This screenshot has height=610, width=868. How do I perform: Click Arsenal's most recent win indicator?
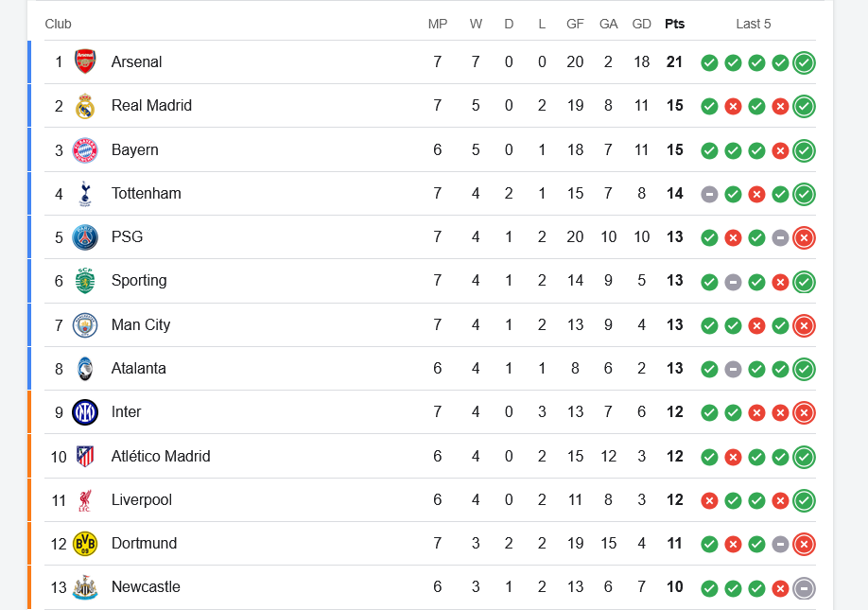click(x=804, y=63)
